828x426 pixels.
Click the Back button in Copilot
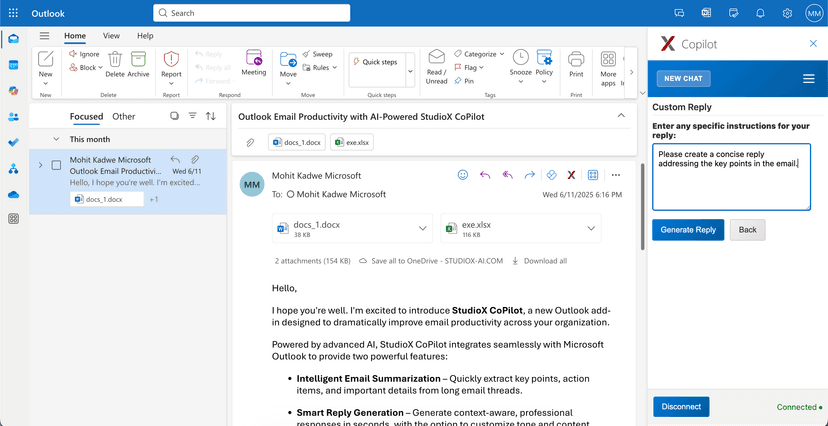click(747, 230)
